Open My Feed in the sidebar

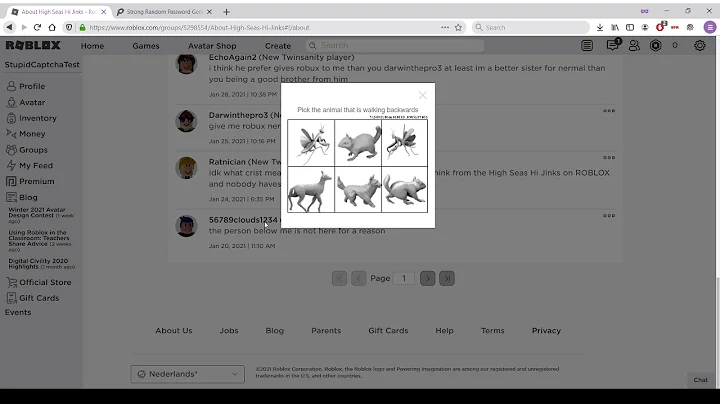coord(29,165)
